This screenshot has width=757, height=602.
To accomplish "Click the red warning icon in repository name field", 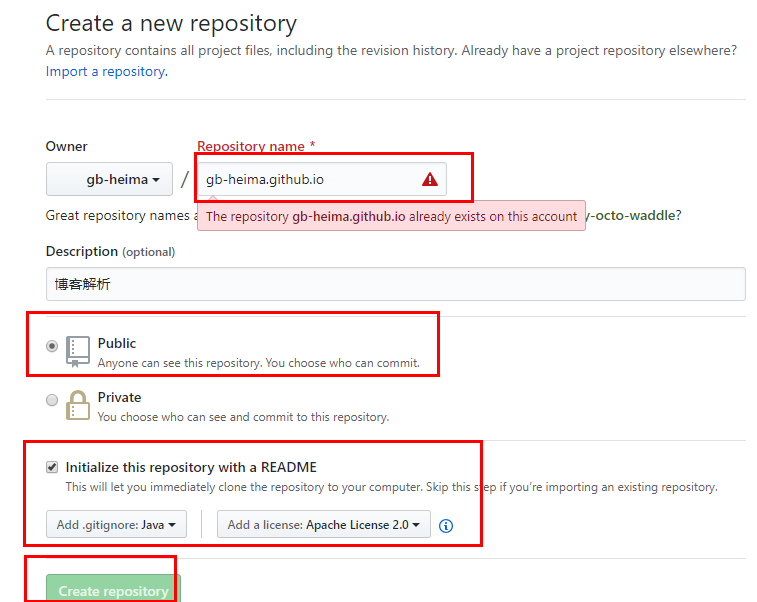I will click(x=429, y=180).
